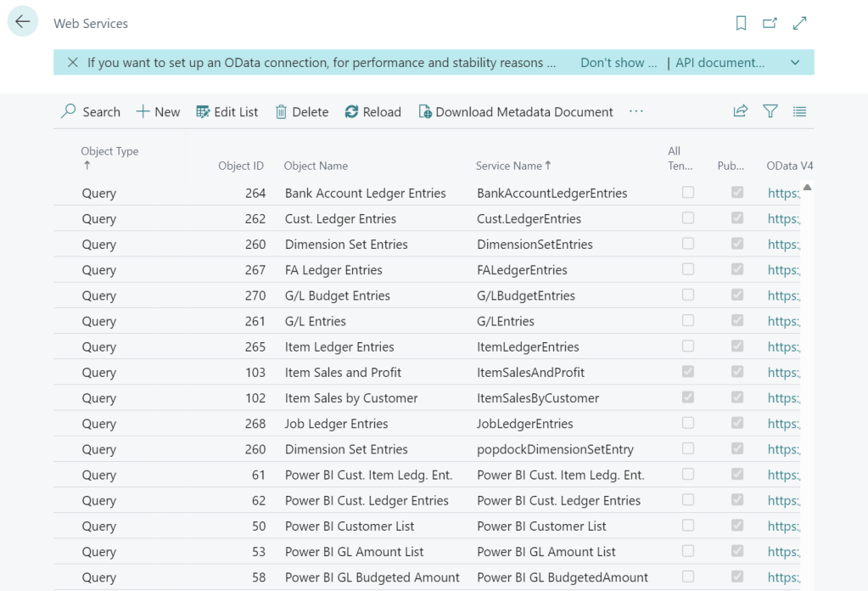Toggle All Tenants for Job Ledger Entries

pyautogui.click(x=688, y=423)
